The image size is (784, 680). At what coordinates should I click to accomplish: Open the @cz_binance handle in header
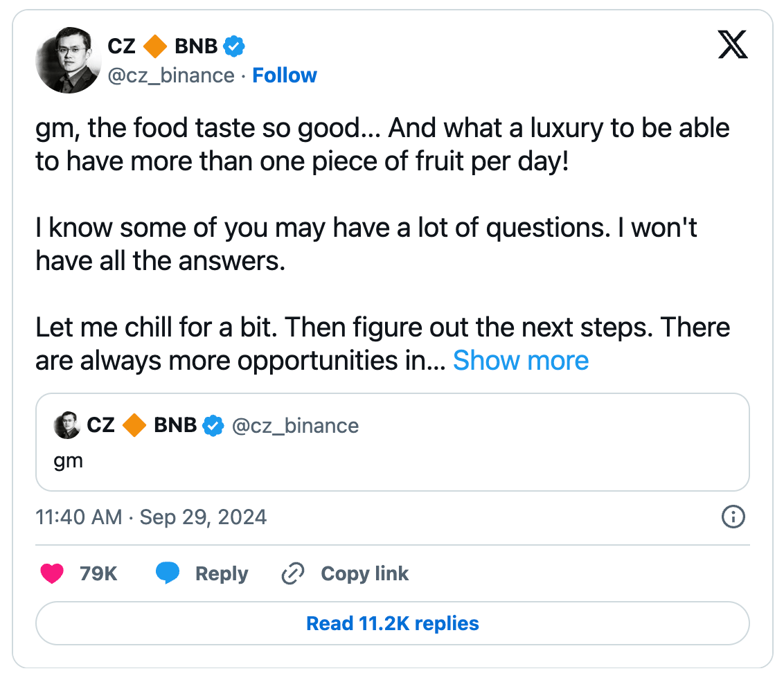coord(170,75)
